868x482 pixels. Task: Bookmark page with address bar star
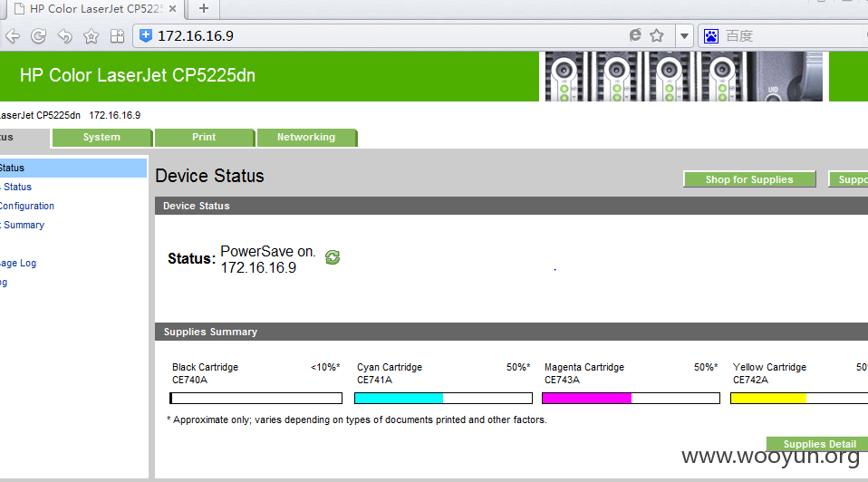tap(657, 36)
